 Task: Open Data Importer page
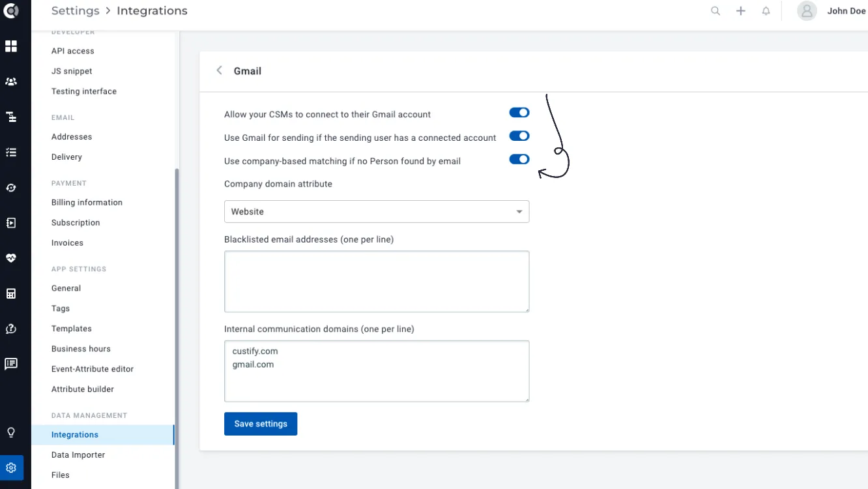tap(78, 455)
